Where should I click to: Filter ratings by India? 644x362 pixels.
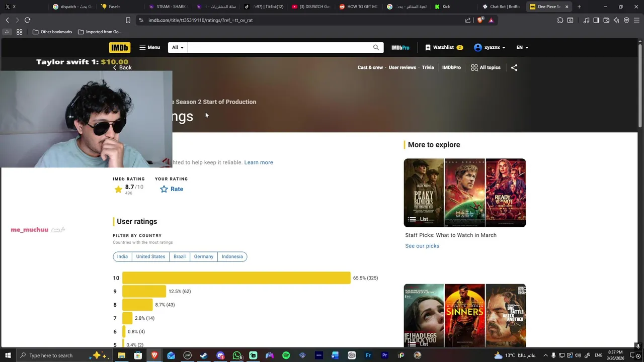122,256
